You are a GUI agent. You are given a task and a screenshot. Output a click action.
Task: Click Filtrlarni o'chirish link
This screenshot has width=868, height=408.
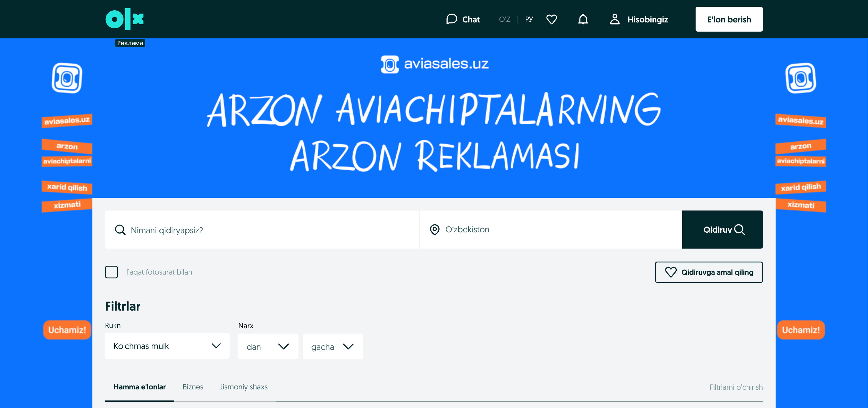point(736,387)
